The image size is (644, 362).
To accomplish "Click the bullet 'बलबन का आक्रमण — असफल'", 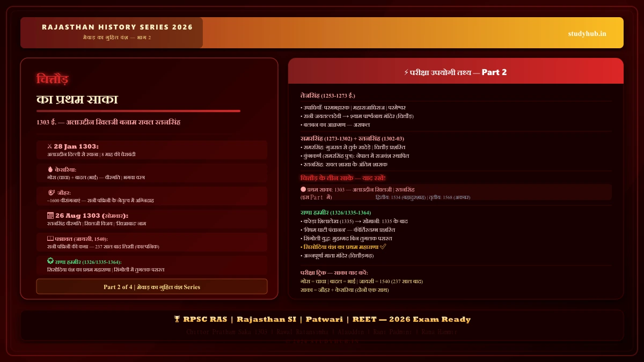I will (x=335, y=125).
